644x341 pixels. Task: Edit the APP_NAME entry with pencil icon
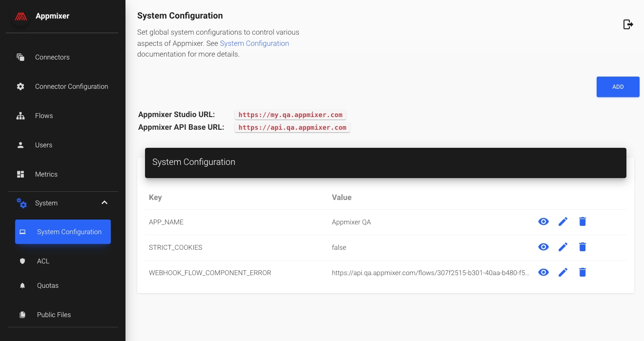[563, 222]
